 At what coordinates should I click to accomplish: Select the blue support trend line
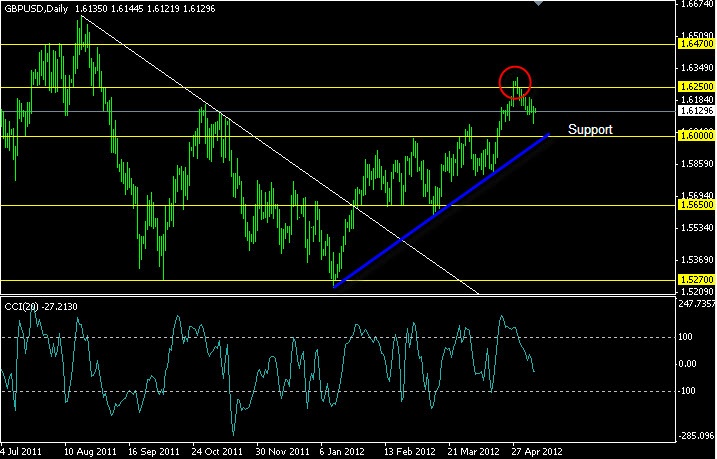click(442, 211)
